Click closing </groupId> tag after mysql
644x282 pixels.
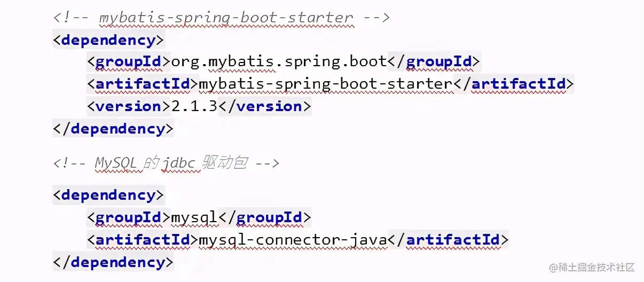264,217
